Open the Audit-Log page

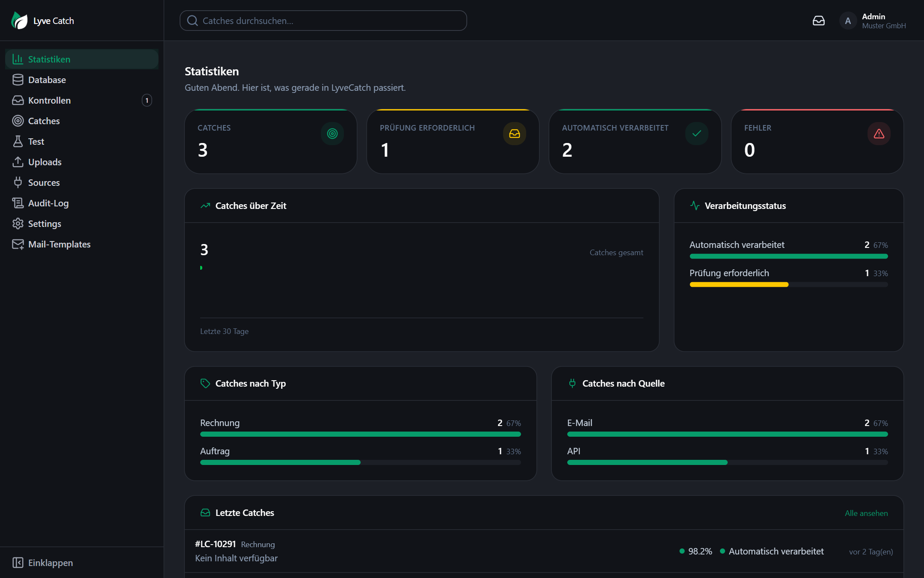tap(82, 203)
